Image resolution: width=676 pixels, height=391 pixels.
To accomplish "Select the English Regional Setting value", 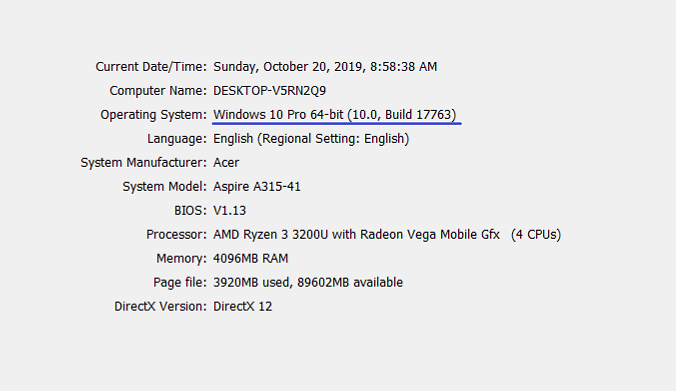I will (x=311, y=139).
